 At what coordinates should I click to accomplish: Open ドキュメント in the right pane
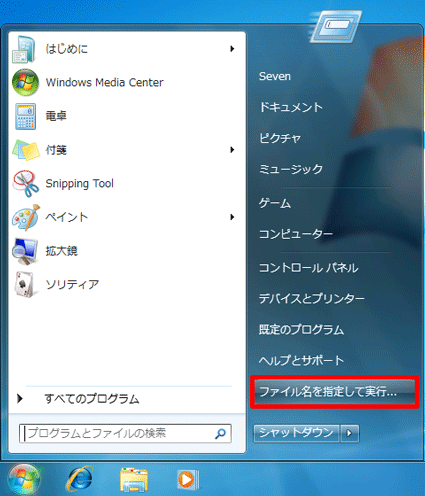pos(291,107)
